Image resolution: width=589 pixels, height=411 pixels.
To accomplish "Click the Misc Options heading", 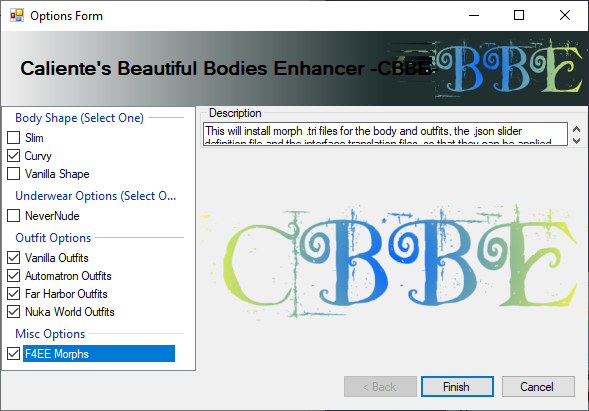I will [x=50, y=334].
